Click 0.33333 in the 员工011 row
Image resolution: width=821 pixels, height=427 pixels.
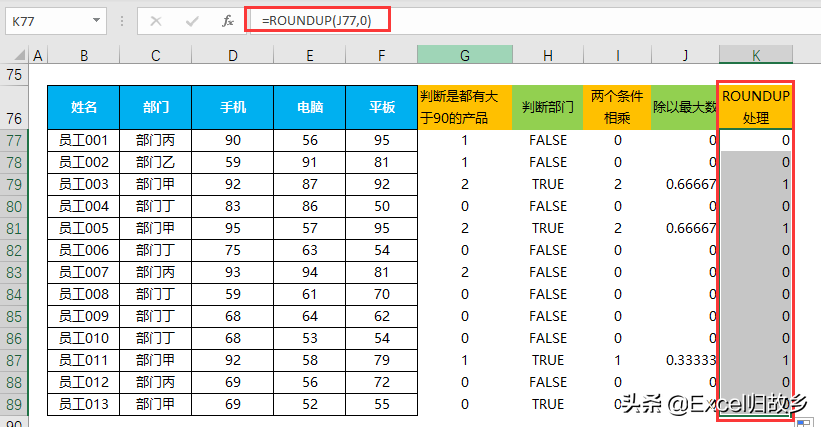pyautogui.click(x=685, y=360)
